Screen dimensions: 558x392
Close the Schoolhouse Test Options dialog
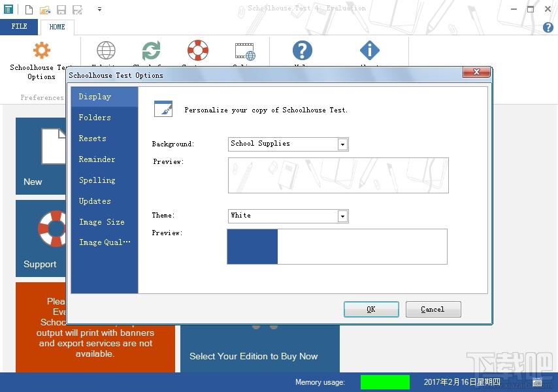pyautogui.click(x=476, y=72)
